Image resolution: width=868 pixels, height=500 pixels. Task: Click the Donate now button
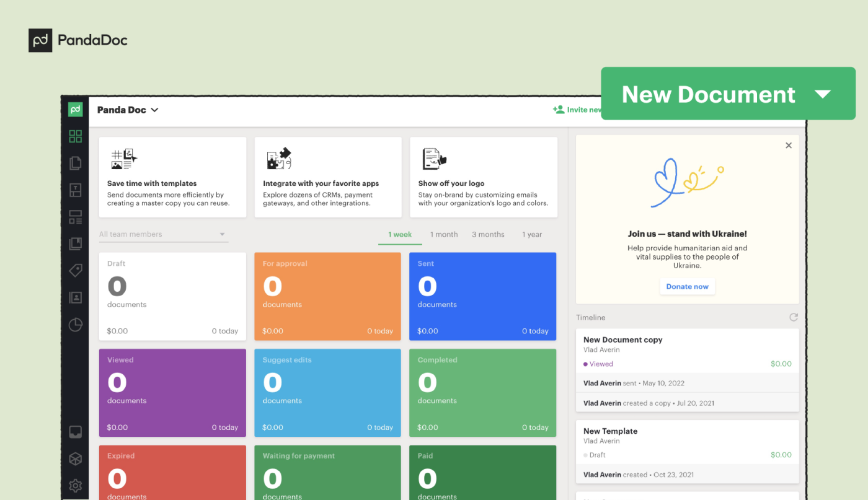click(x=687, y=286)
